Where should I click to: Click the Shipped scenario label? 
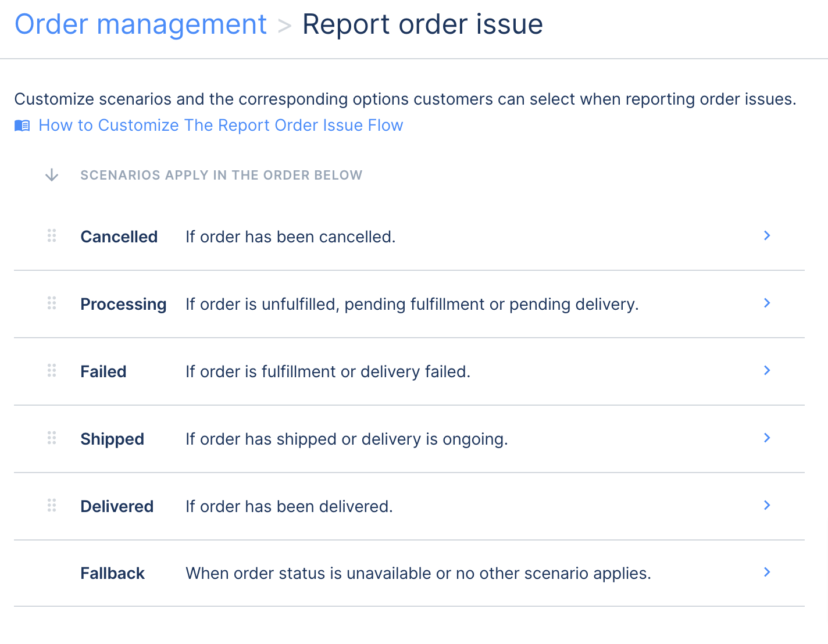coord(112,439)
